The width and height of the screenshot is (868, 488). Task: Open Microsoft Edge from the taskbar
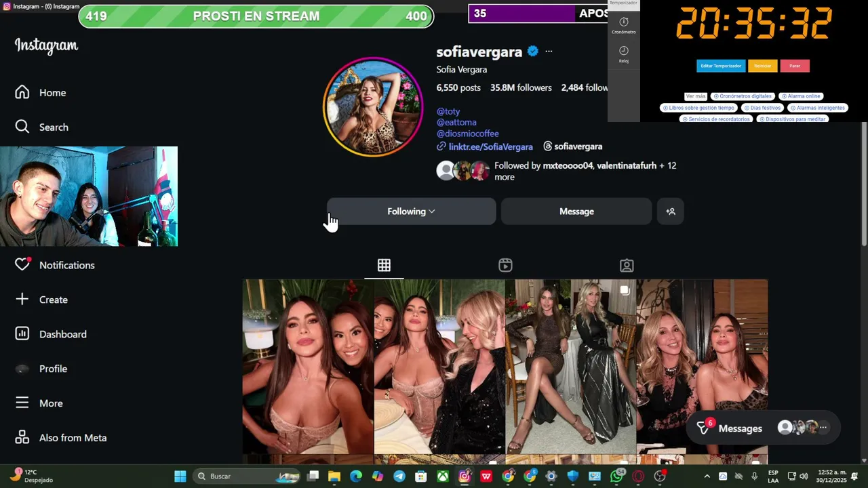(x=356, y=476)
